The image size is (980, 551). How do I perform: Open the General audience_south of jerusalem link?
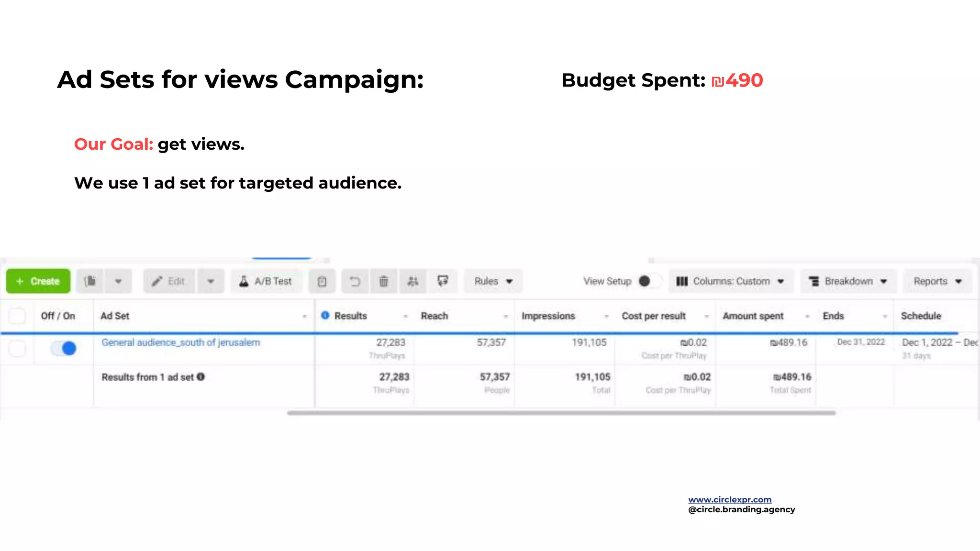click(180, 342)
